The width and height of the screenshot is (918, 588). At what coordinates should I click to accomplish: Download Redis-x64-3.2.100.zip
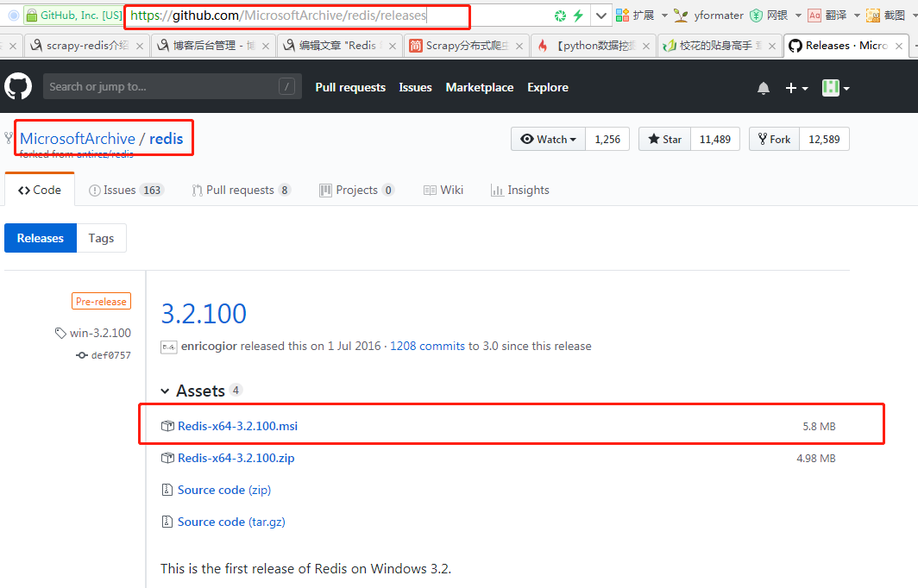236,458
